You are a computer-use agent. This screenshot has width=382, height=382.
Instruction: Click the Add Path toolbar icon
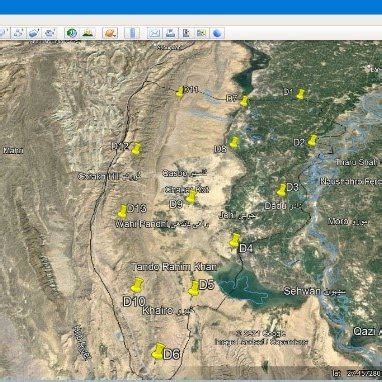(x=18, y=33)
